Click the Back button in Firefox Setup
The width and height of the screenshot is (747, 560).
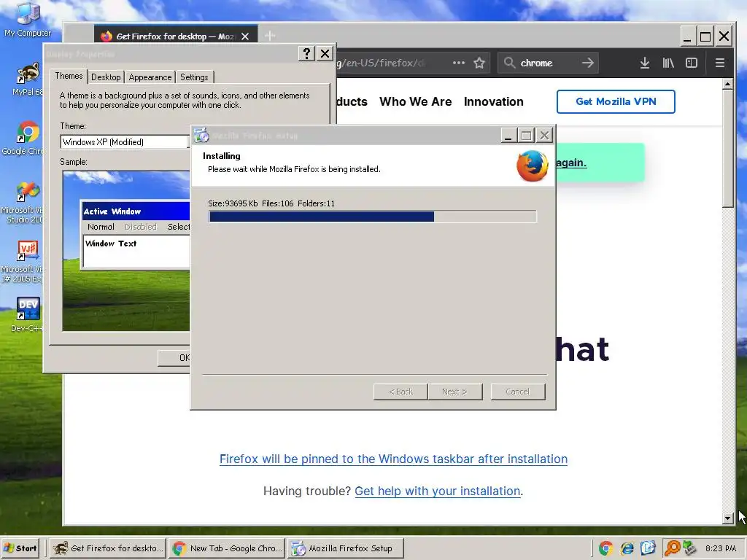click(x=400, y=392)
